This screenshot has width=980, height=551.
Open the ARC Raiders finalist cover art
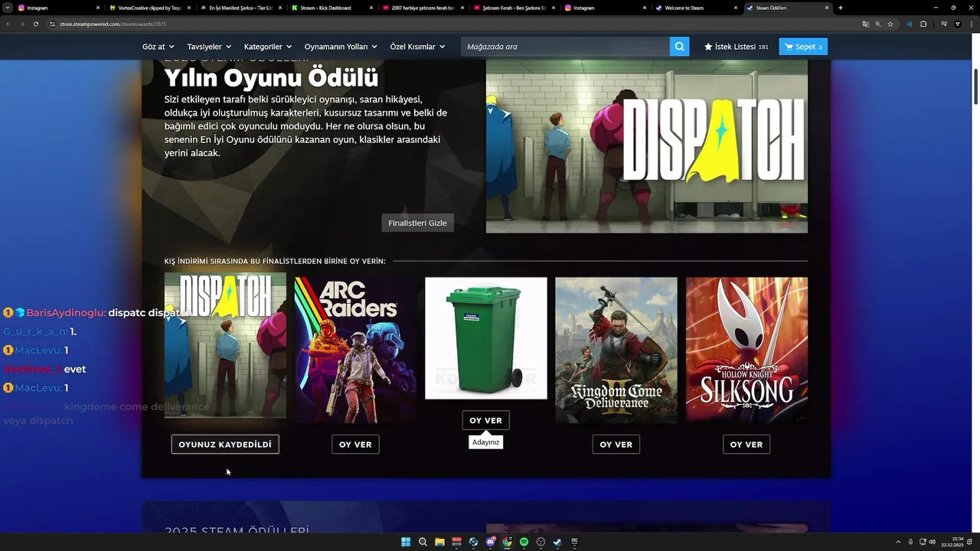tap(355, 350)
